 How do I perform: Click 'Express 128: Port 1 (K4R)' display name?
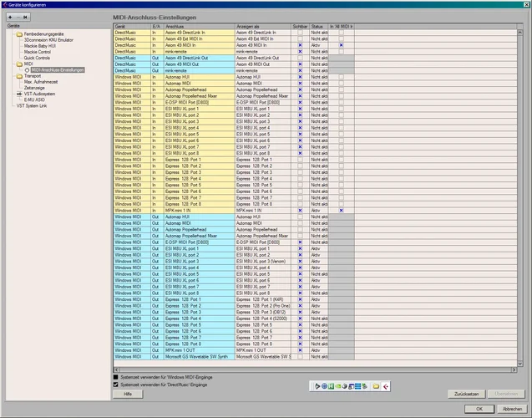point(260,299)
